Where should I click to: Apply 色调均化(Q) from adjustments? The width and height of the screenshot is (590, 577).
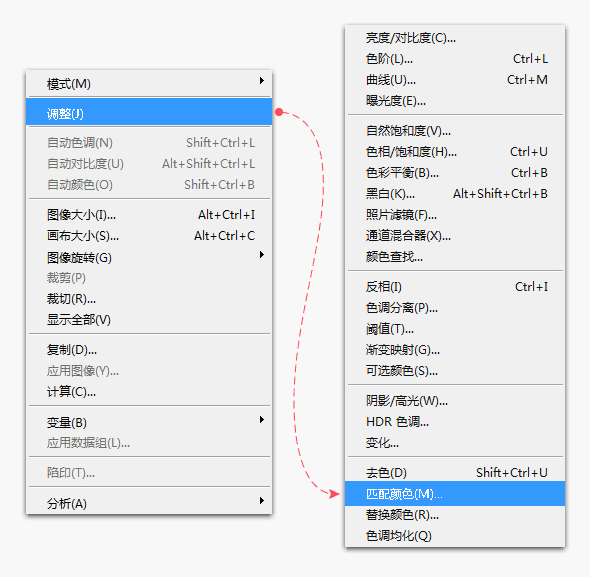point(455,536)
